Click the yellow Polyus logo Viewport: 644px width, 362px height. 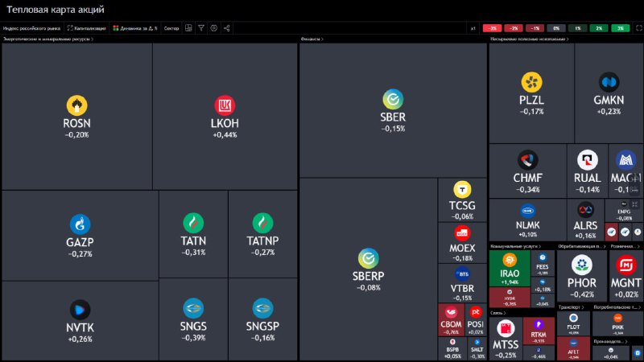(532, 82)
